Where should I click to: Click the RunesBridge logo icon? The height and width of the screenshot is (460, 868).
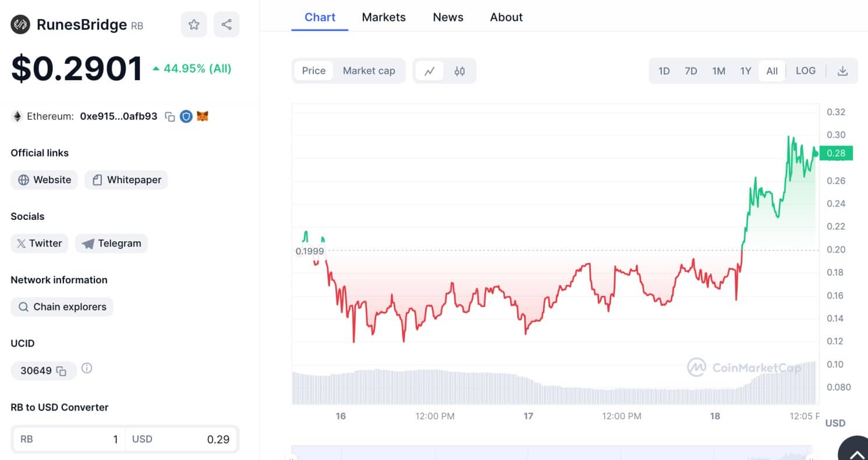[20, 24]
